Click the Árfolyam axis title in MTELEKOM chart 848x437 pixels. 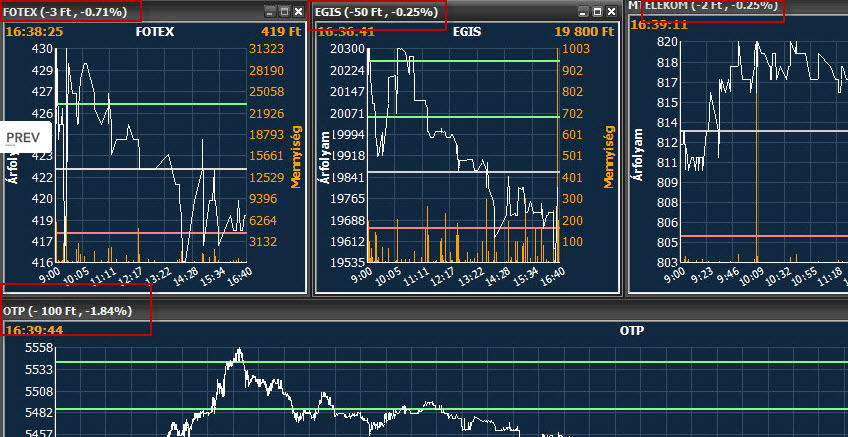point(638,154)
